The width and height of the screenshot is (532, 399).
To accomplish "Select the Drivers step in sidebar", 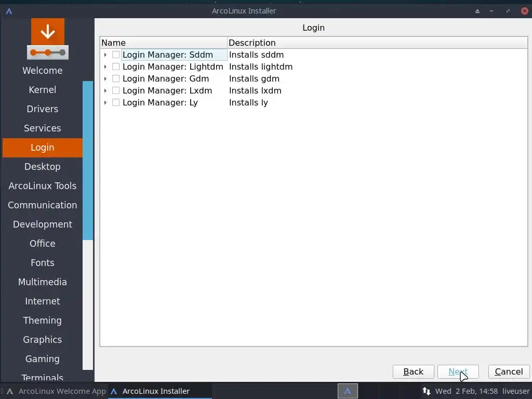I will pyautogui.click(x=43, y=109).
